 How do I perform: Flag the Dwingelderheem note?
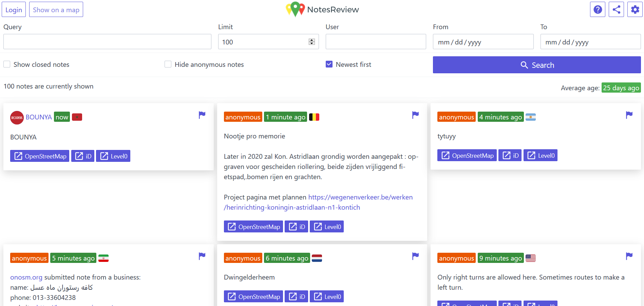pos(415,256)
